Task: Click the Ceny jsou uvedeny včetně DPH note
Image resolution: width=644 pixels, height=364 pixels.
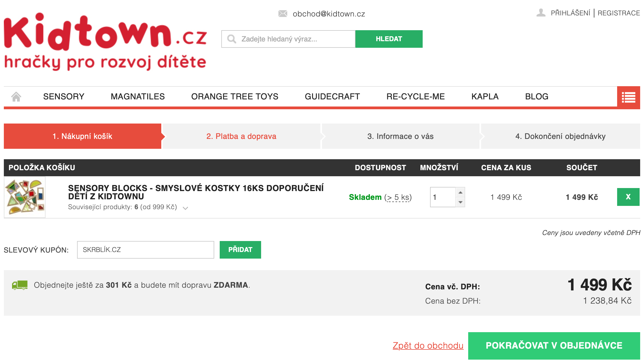Action: pos(591,233)
